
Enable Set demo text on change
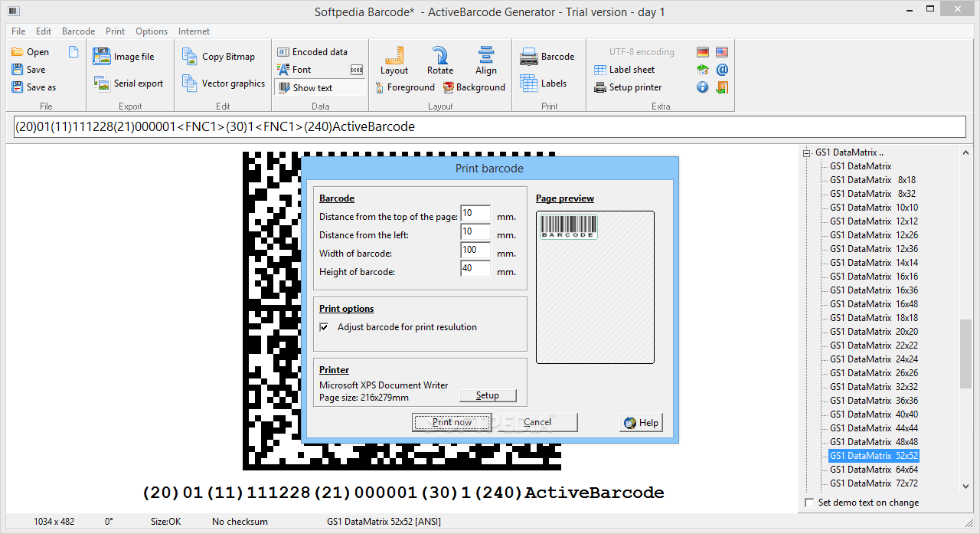(x=811, y=503)
